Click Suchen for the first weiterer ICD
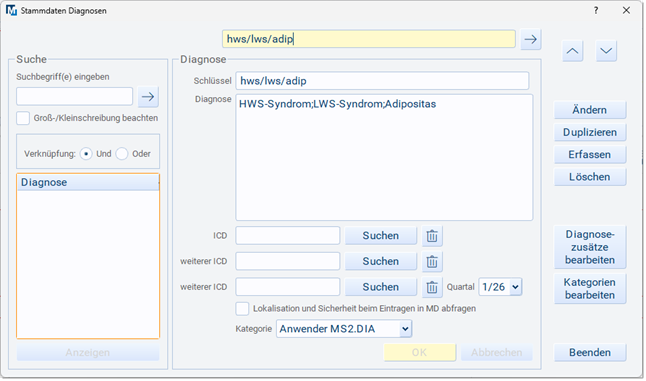This screenshot has width=646, height=381. coord(381,261)
